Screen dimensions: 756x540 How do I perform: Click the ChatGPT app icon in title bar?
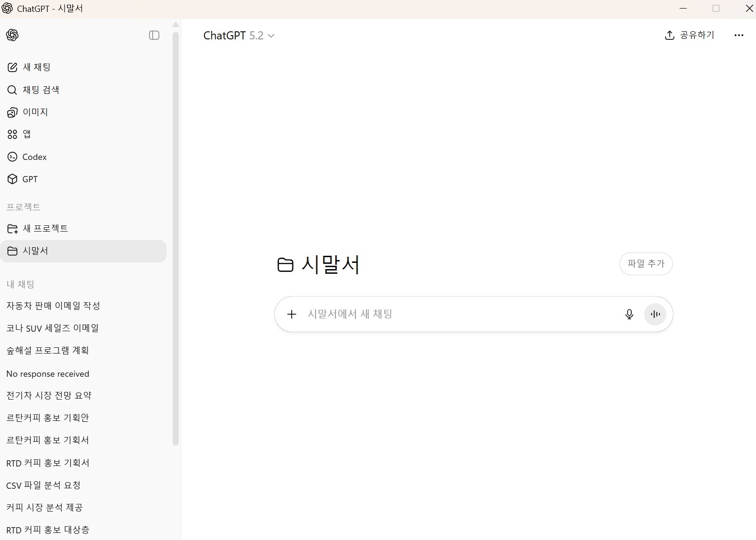[x=7, y=9]
